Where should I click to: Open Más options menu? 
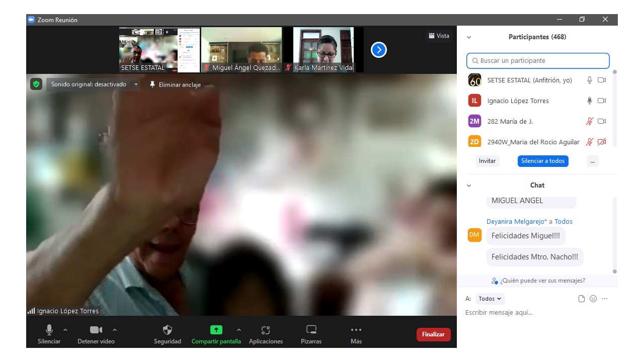click(x=356, y=334)
